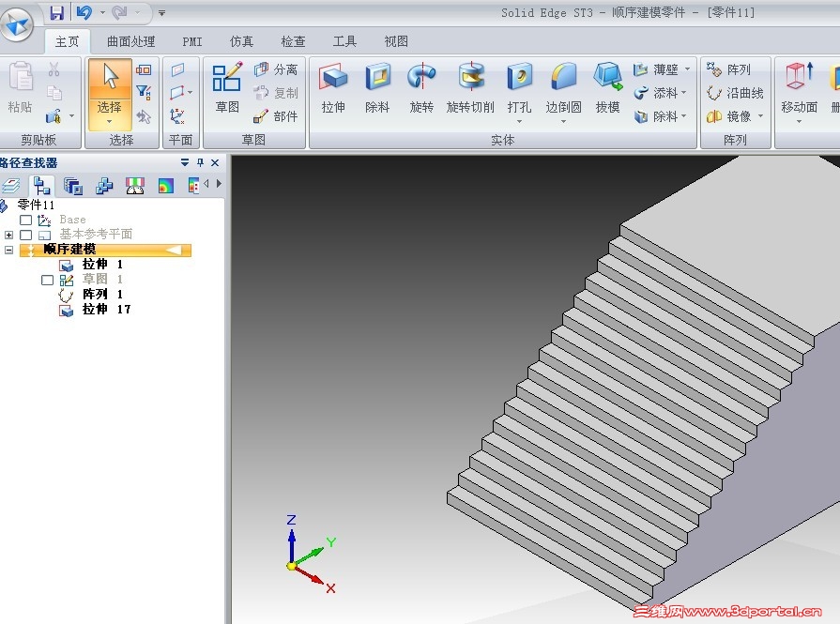The width and height of the screenshot is (840, 624).
Task: Open the simulation color map tab icon
Action: pos(166,186)
